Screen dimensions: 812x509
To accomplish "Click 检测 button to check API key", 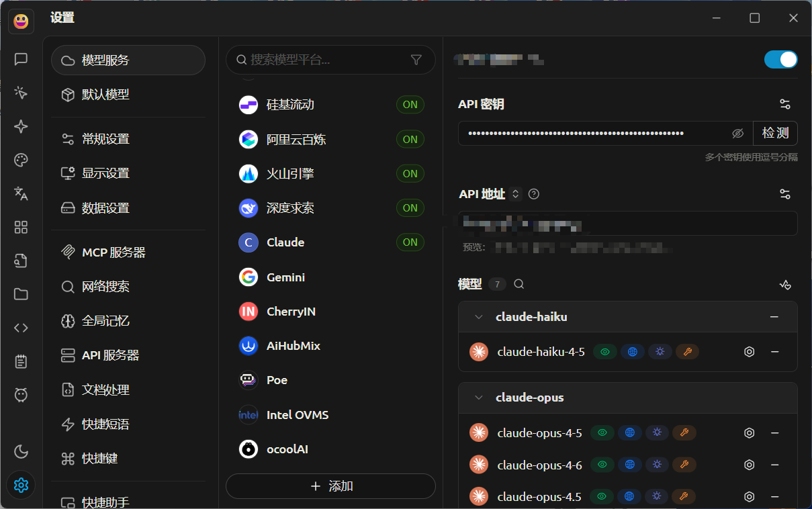I will tap(775, 134).
